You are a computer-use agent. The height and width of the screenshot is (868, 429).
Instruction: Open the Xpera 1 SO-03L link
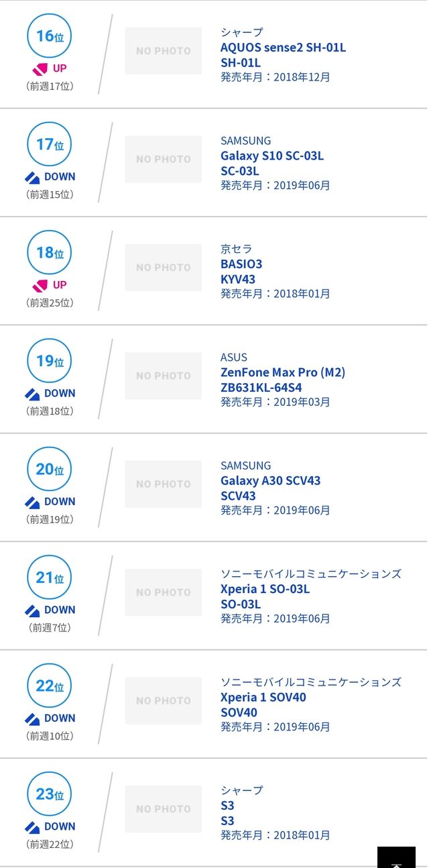point(265,589)
